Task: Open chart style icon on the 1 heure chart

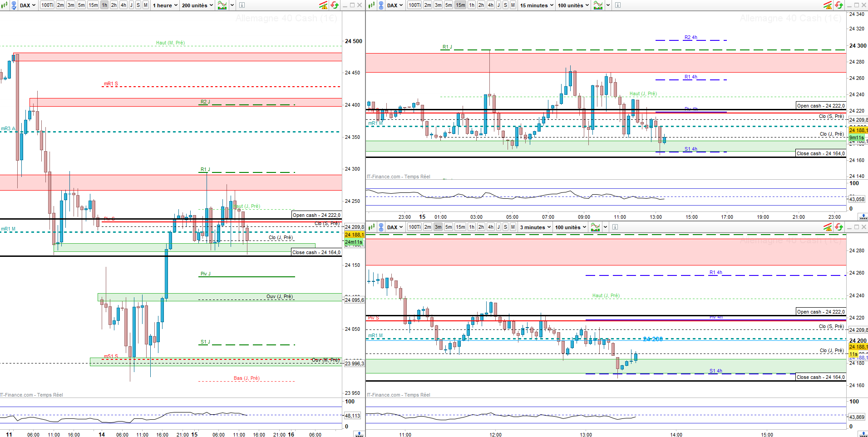Action: click(4, 5)
